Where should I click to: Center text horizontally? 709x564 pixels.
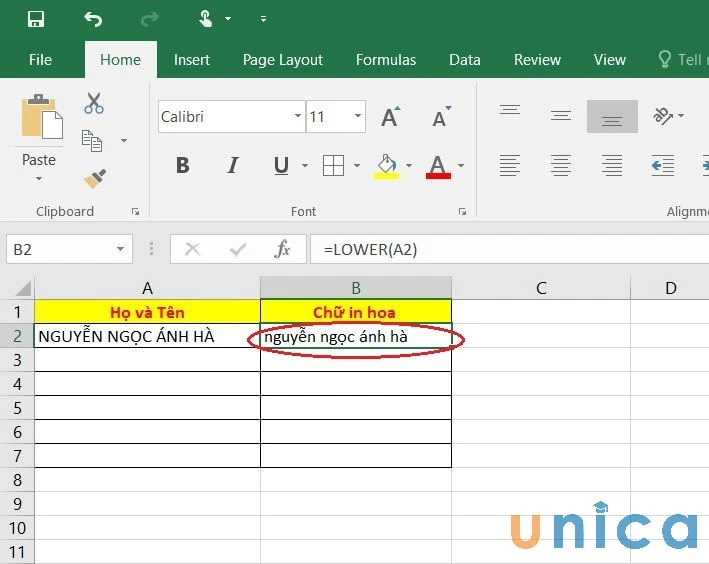[561, 165]
